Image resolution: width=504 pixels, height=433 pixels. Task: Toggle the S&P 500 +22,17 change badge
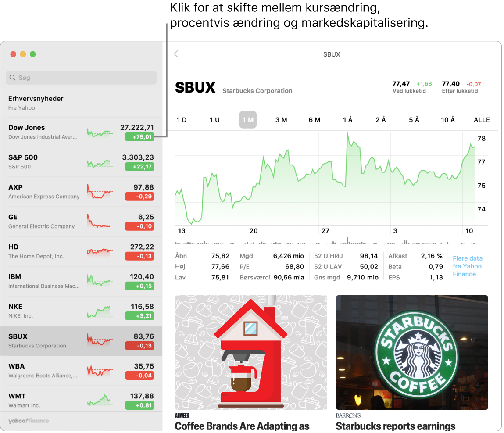[139, 167]
